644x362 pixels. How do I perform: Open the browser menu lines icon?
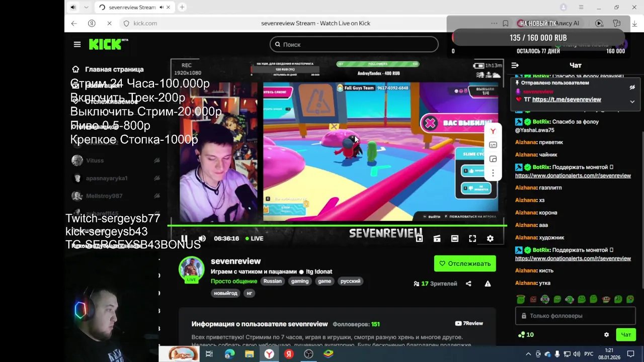tap(581, 7)
